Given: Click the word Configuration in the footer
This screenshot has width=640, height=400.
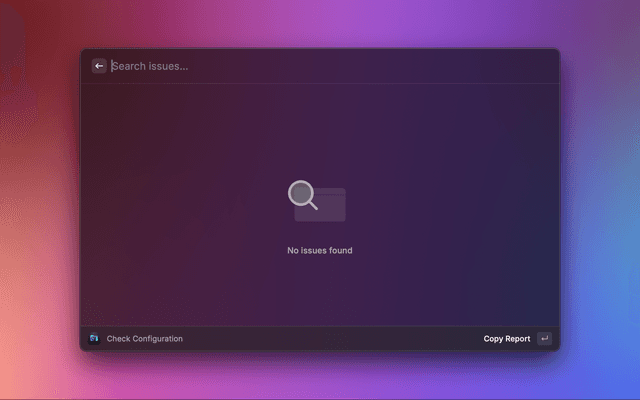Looking at the screenshot, I should [x=156, y=339].
